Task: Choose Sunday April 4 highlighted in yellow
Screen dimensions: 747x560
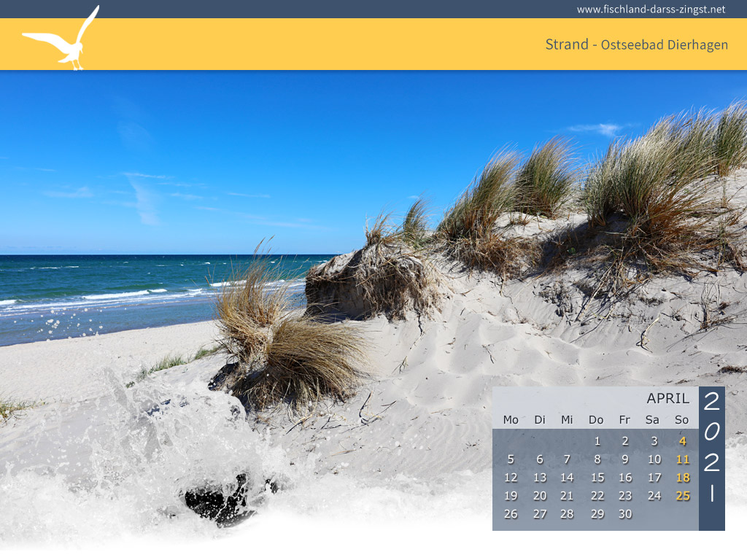Action: tap(683, 441)
